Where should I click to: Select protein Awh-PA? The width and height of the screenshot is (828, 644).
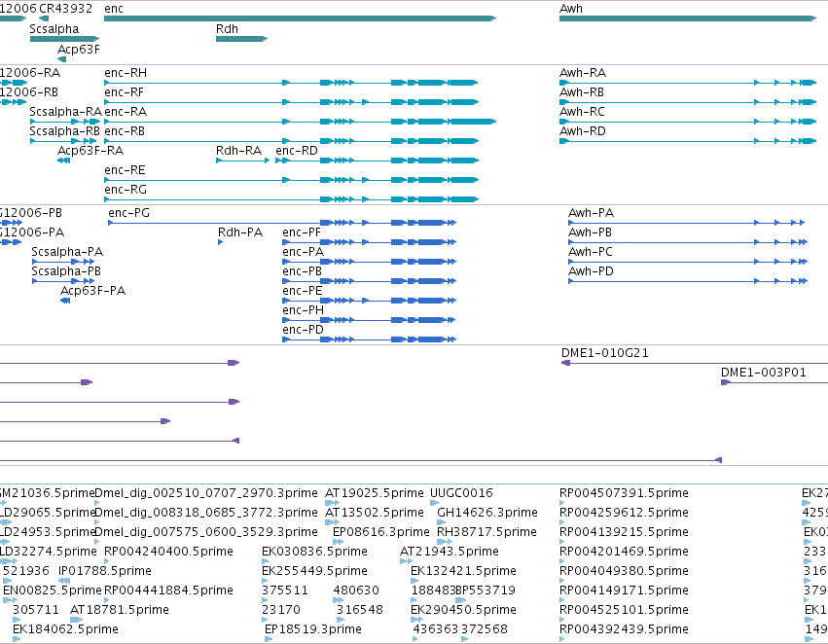tap(687, 223)
